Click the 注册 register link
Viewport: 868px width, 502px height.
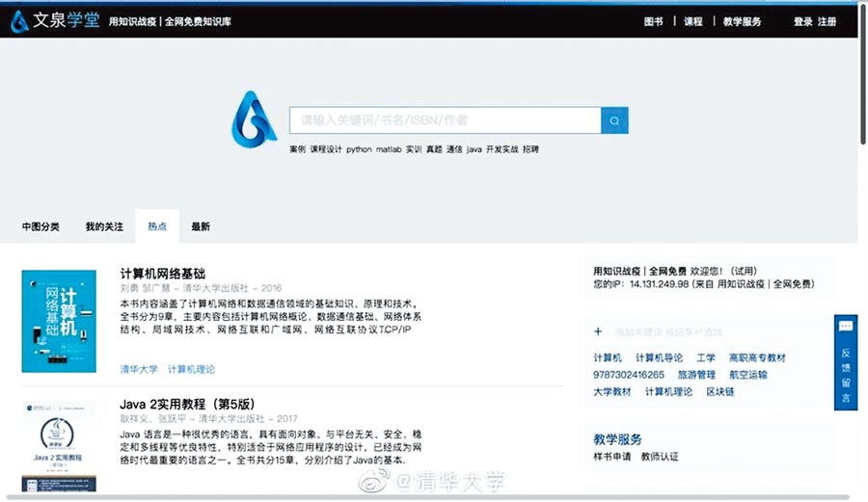click(x=827, y=21)
